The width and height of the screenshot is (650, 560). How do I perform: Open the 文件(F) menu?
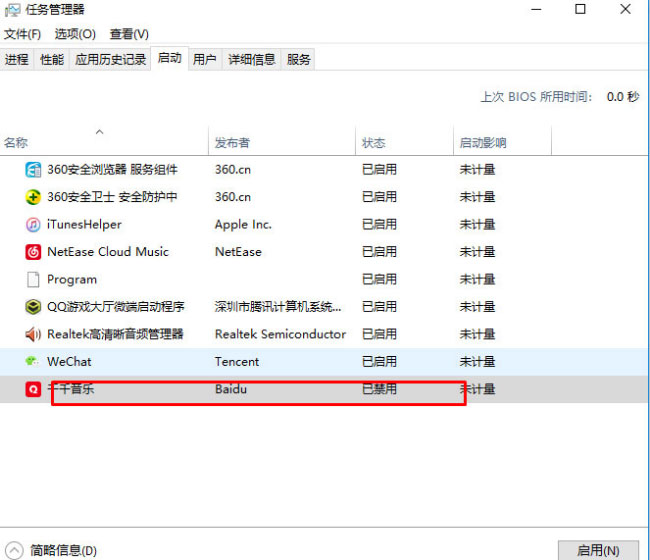(x=22, y=34)
